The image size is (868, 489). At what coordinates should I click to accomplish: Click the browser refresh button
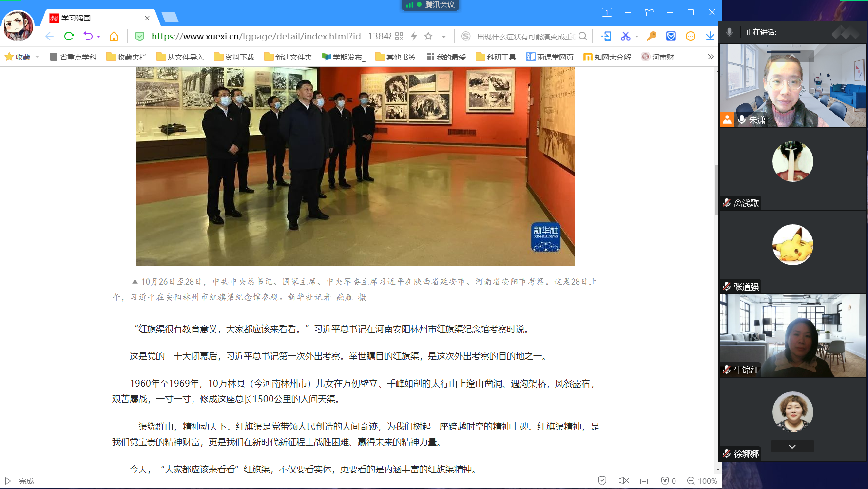tap(69, 36)
